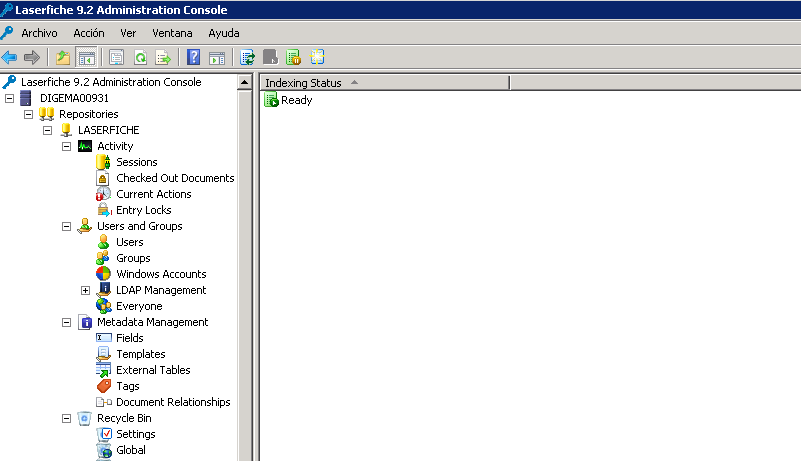Select the Templates icon
The height and width of the screenshot is (461, 801).
coord(103,354)
